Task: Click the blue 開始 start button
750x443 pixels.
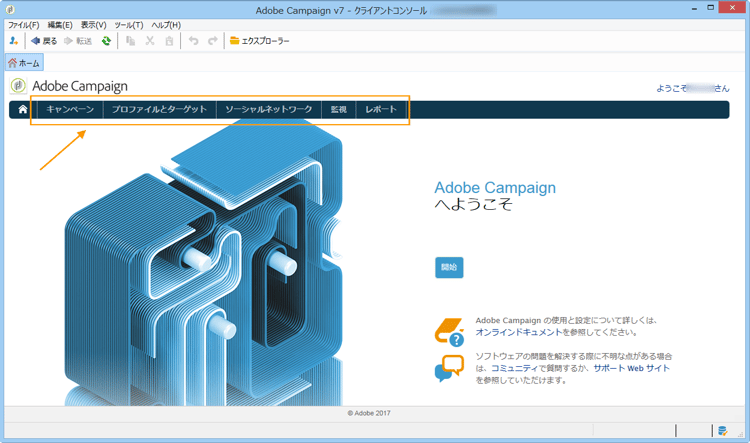Action: (x=449, y=267)
